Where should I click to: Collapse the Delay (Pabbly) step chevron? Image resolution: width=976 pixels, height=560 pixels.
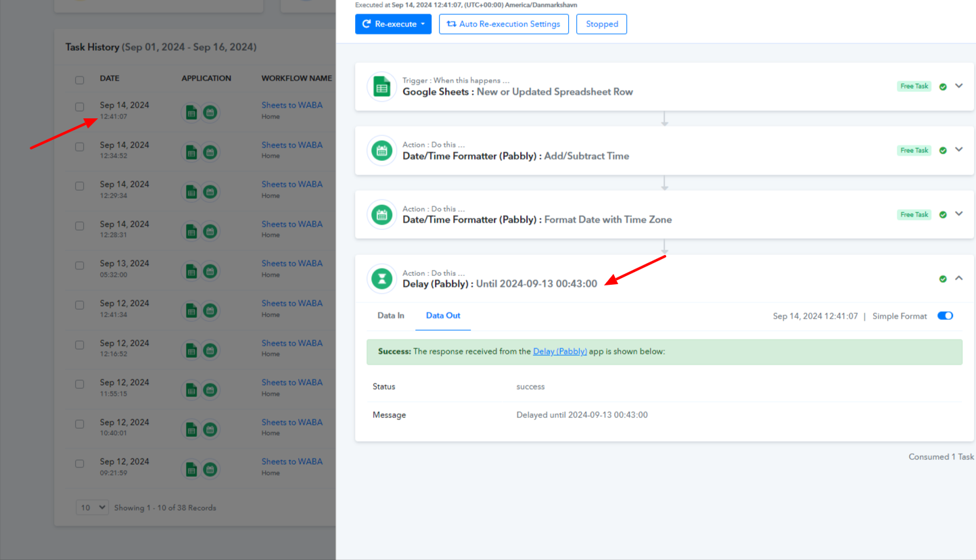(958, 278)
